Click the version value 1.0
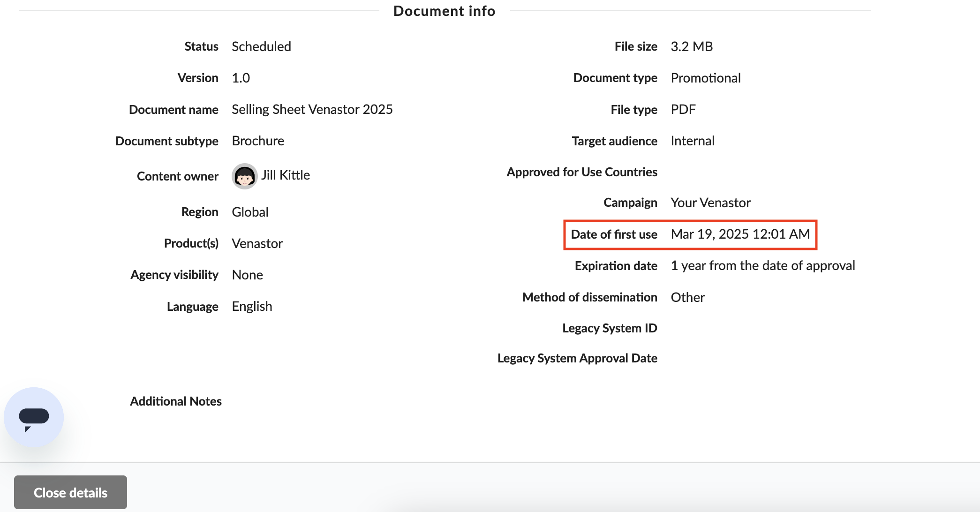The height and width of the screenshot is (512, 980). [x=241, y=78]
